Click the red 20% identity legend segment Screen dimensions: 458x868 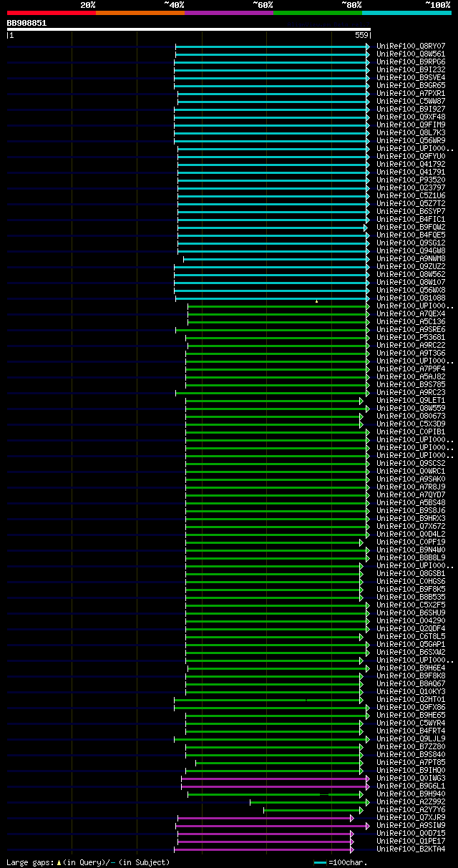[51, 13]
